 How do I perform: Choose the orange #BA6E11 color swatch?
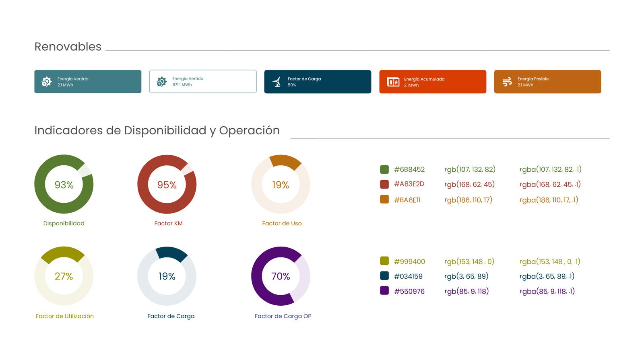click(384, 200)
